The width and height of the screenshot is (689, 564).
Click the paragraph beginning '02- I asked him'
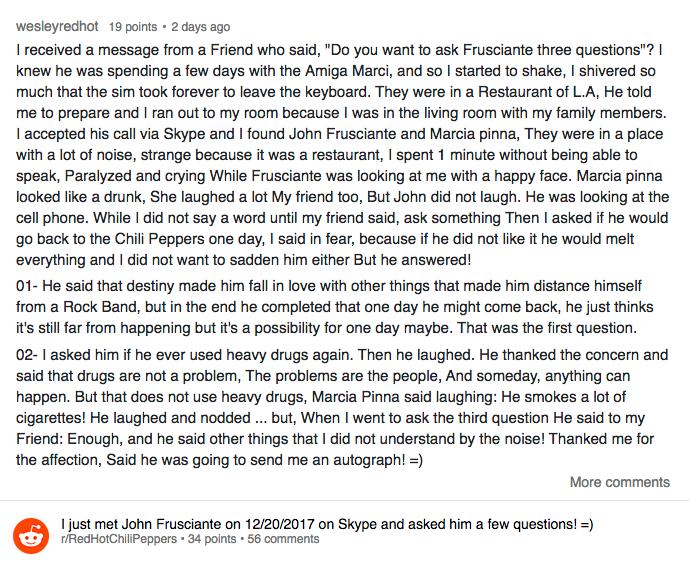tap(342, 407)
